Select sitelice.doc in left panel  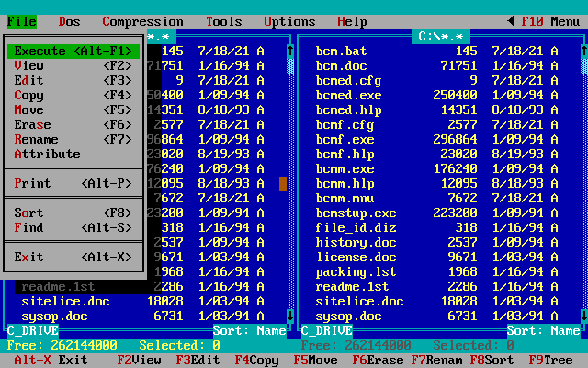click(62, 301)
